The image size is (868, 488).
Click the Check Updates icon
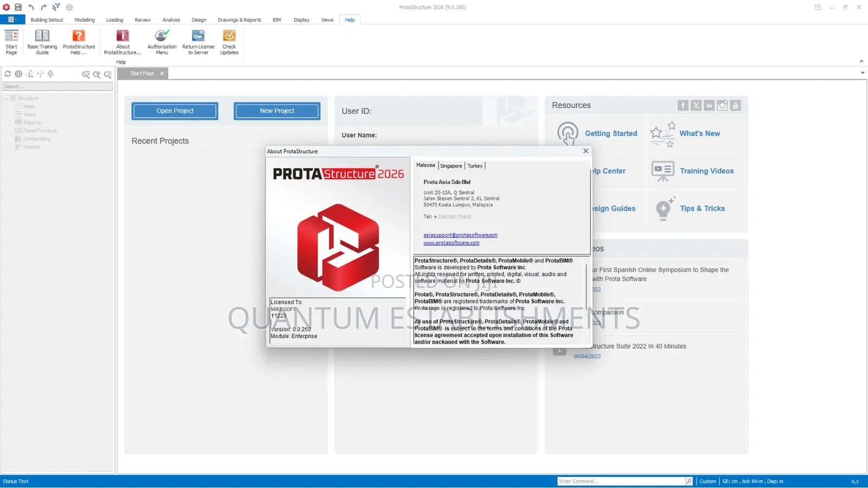229,42
